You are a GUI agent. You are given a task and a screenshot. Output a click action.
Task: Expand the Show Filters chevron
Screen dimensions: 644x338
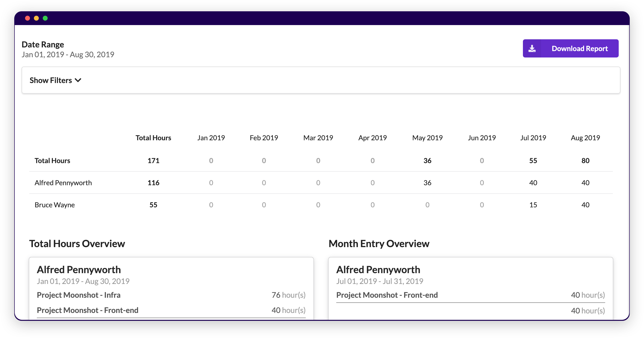click(x=78, y=80)
